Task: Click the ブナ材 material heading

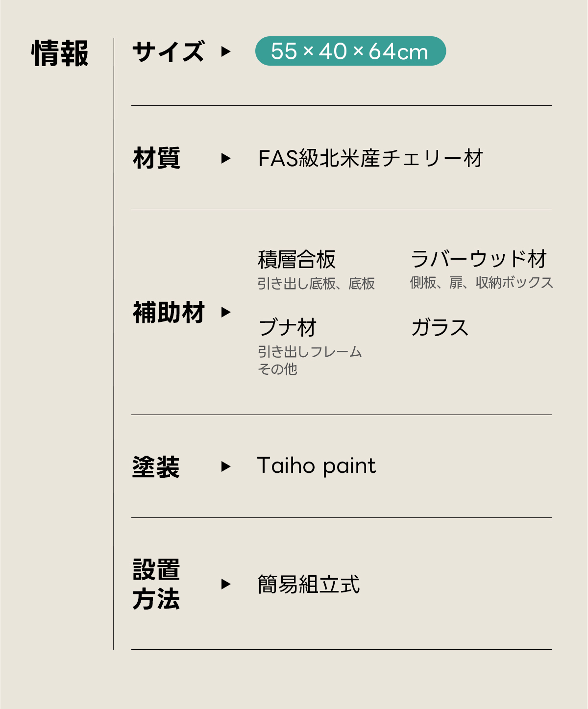Action: [288, 327]
